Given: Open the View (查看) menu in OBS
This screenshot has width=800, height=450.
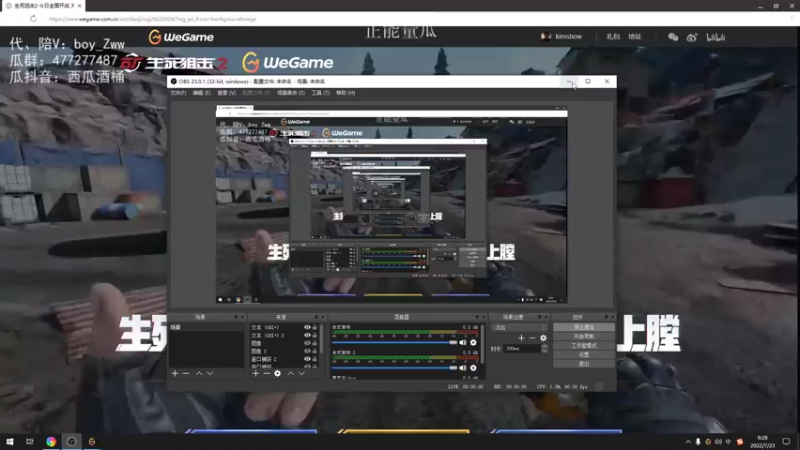Looking at the screenshot, I should (227, 93).
